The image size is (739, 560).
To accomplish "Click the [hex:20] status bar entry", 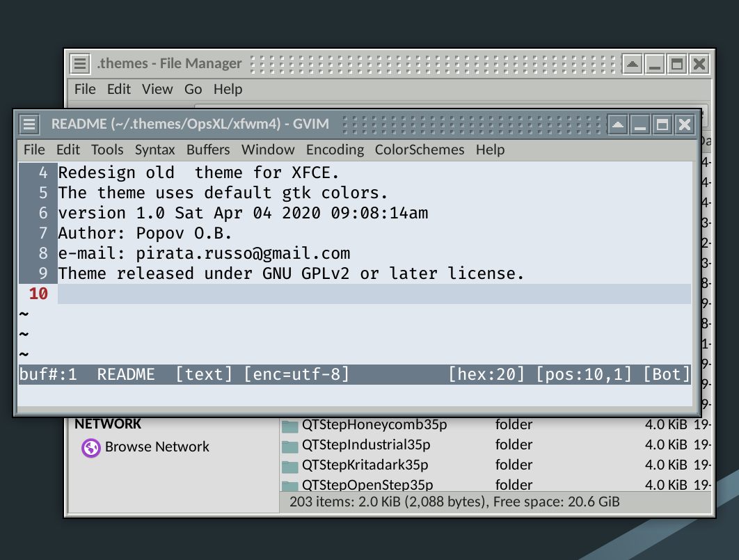I will coord(486,374).
